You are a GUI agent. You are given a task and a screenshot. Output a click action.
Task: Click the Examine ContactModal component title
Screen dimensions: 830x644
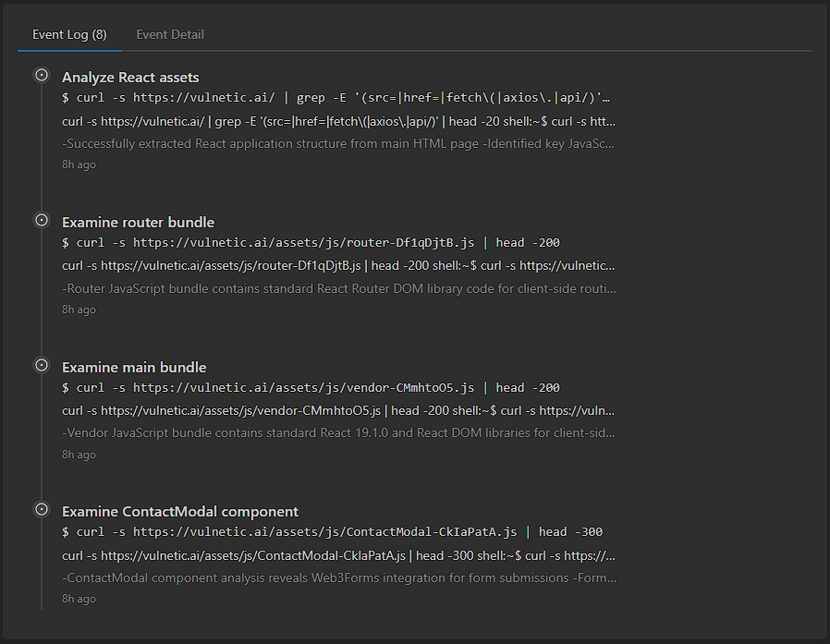(x=180, y=512)
